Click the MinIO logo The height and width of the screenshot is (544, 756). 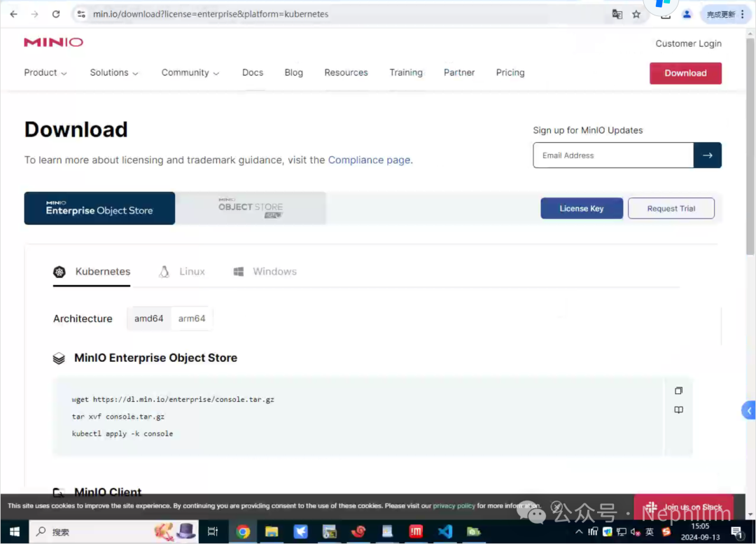[x=53, y=43]
